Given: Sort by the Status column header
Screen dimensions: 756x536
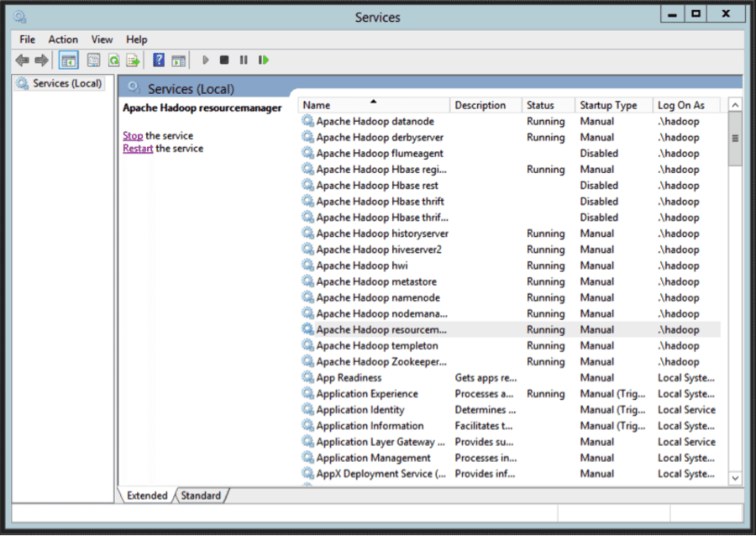Looking at the screenshot, I should (549, 105).
